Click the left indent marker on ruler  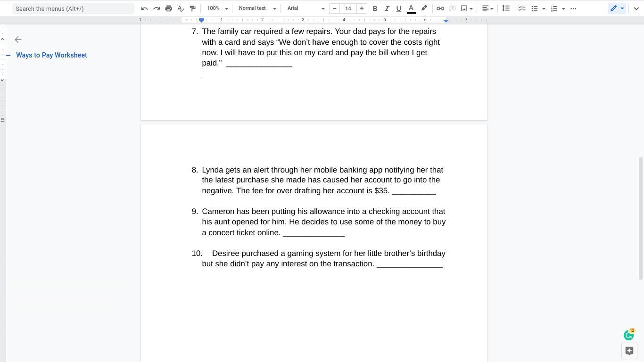[x=201, y=20]
